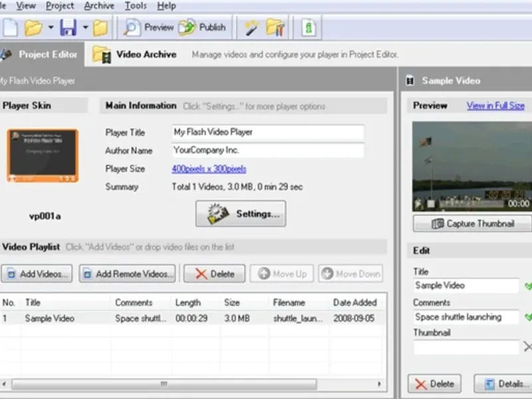Click the plain folder icon after Save

pos(100,28)
